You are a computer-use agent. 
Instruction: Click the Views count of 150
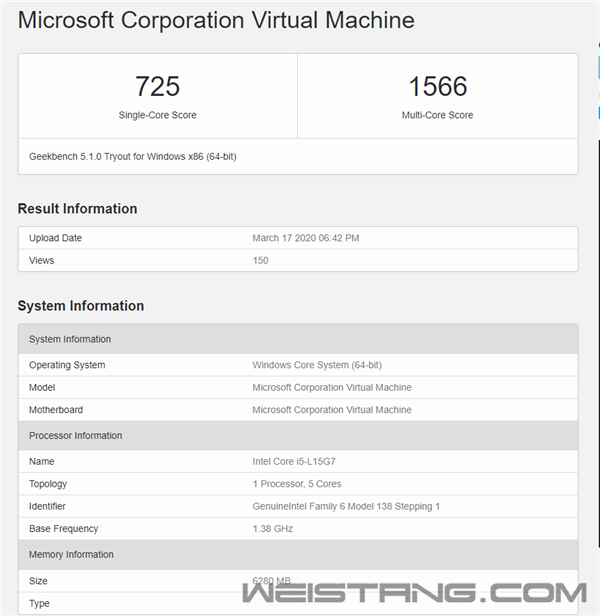coord(260,260)
